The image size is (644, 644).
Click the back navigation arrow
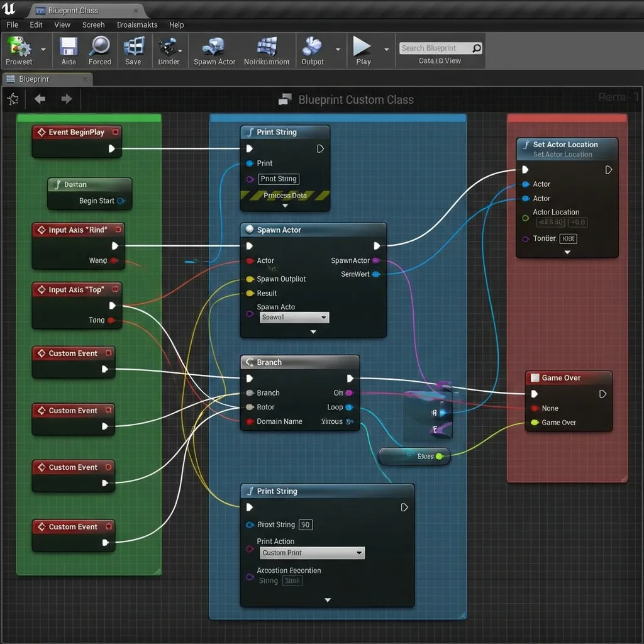[x=40, y=99]
